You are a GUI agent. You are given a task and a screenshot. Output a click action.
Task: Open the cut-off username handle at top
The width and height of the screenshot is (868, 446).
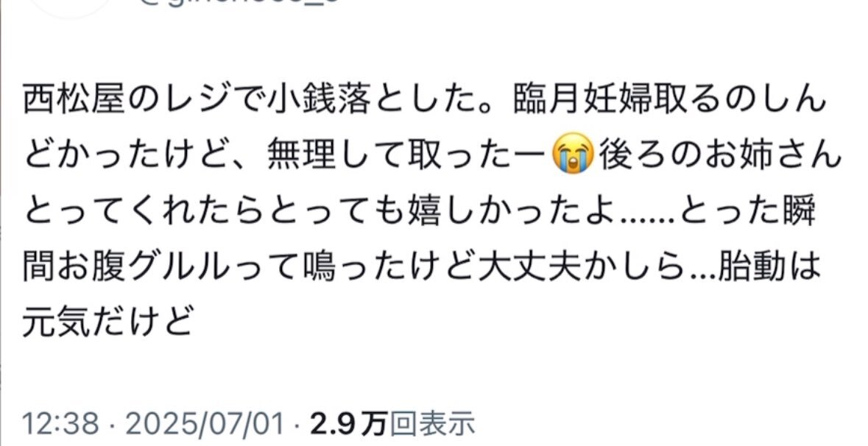[239, 2]
